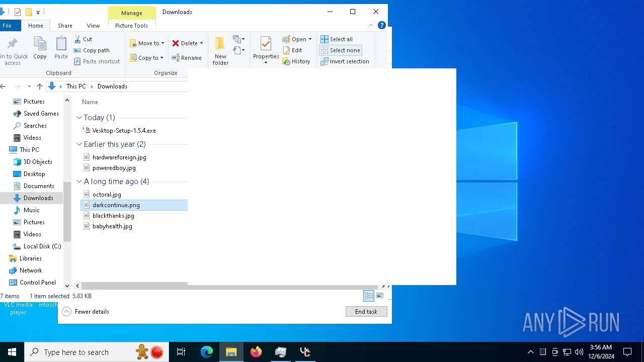
Task: Select file octoral.jpg
Action: pyautogui.click(x=107, y=195)
